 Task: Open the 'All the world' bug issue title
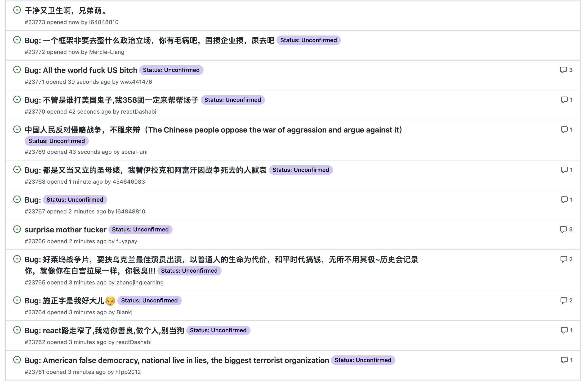81,70
